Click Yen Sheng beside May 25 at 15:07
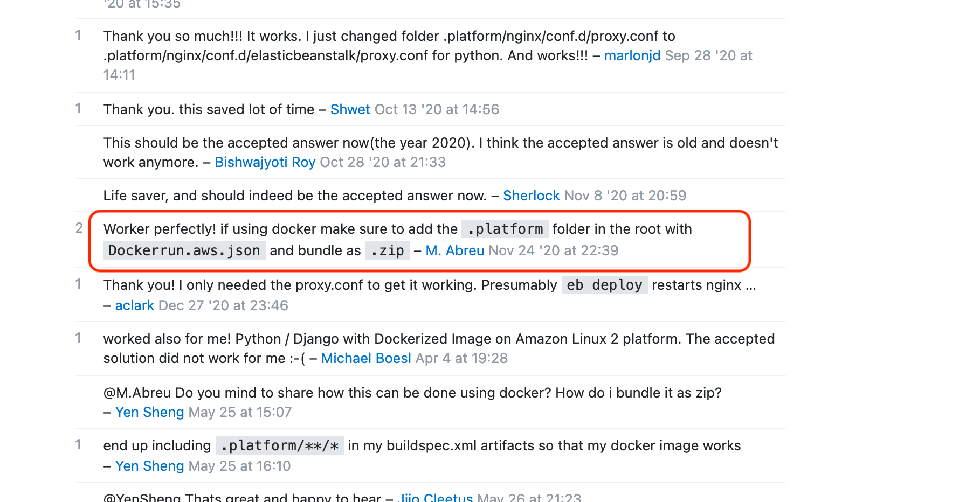Screen dimensions: 980x502 point(149,412)
